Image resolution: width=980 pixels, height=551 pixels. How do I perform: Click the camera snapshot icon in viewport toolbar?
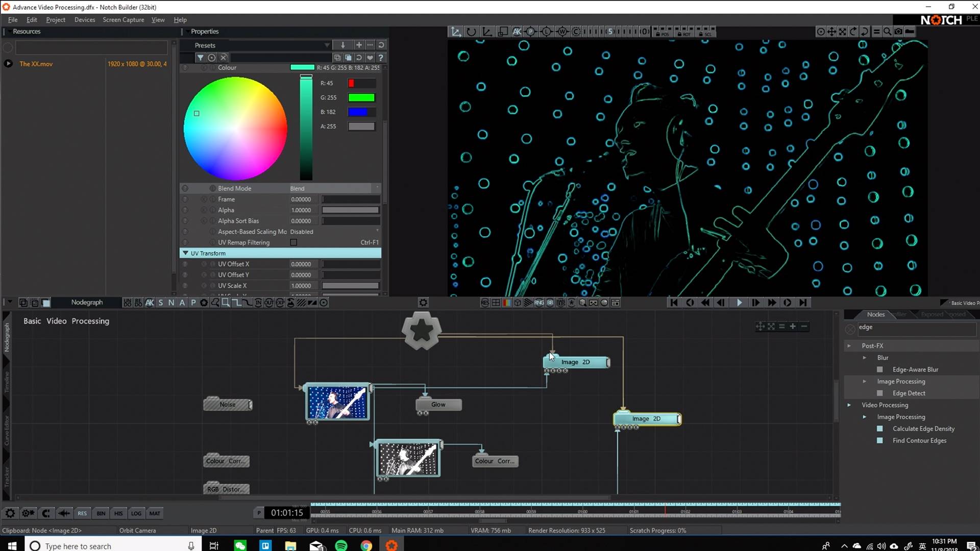(898, 32)
